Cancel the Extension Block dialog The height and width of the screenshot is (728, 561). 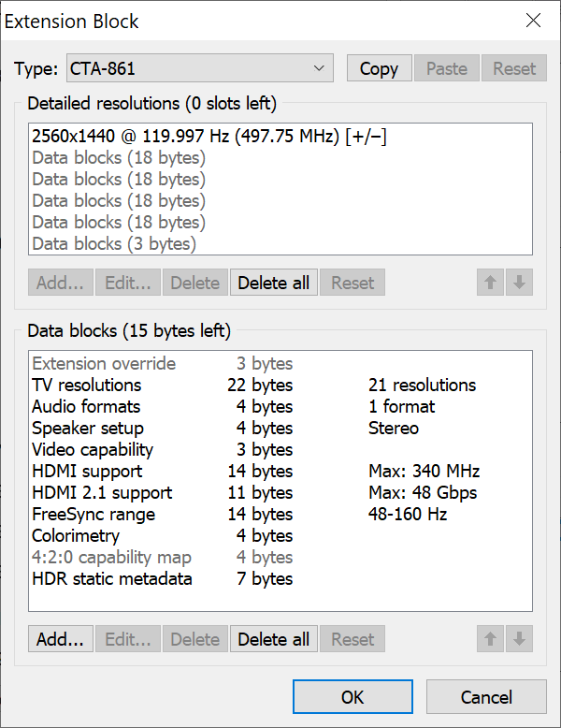click(x=486, y=697)
